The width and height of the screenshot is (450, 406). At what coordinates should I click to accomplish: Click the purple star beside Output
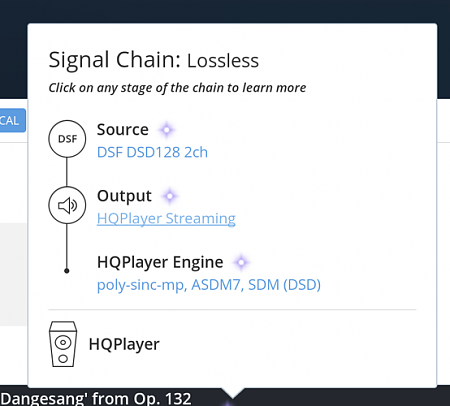coord(170,196)
